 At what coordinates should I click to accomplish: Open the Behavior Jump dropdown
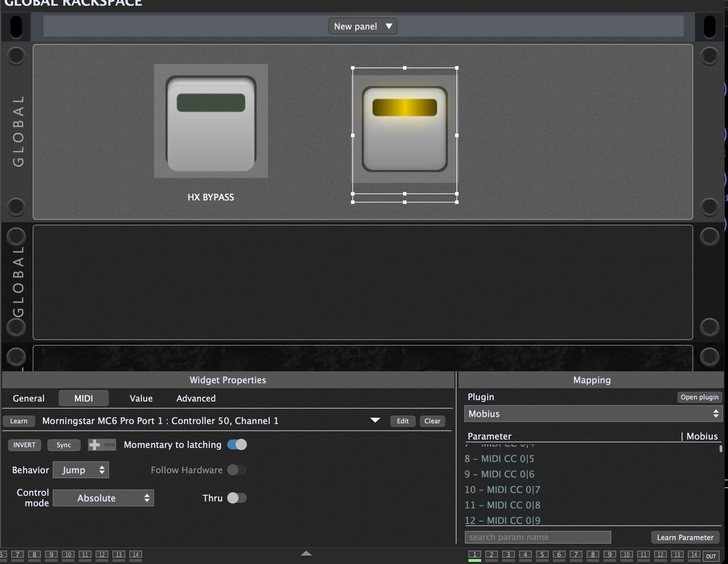81,470
